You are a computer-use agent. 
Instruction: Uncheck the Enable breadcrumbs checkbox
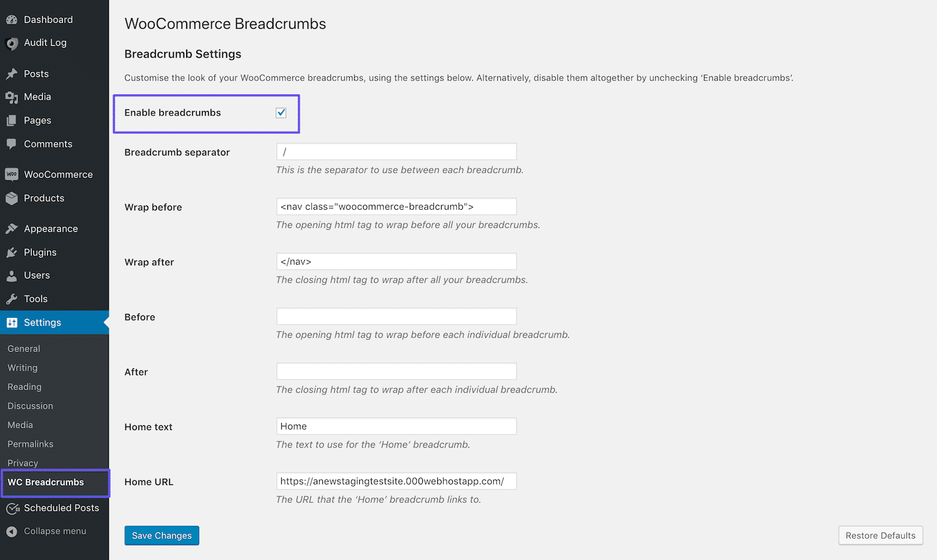(x=280, y=112)
